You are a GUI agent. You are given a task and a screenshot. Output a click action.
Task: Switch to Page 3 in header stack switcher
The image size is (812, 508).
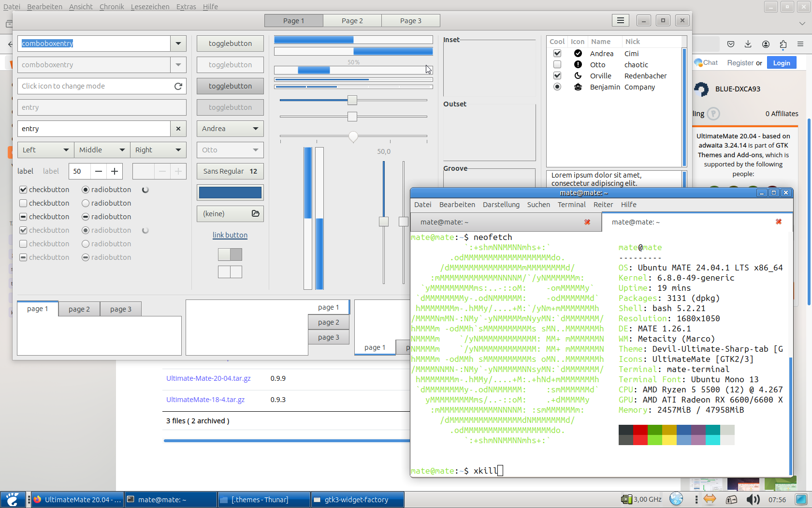tap(411, 21)
